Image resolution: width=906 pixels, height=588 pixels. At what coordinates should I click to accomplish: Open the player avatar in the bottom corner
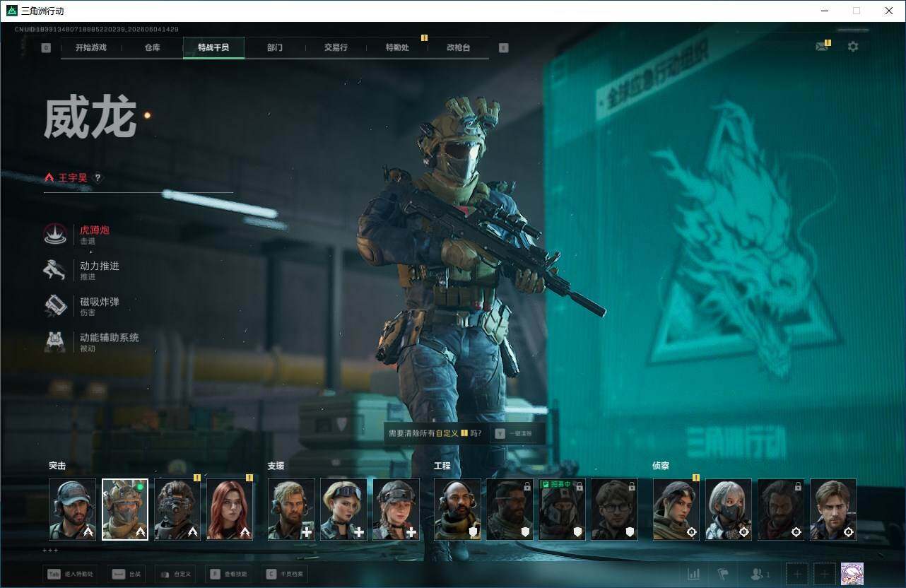point(852,575)
